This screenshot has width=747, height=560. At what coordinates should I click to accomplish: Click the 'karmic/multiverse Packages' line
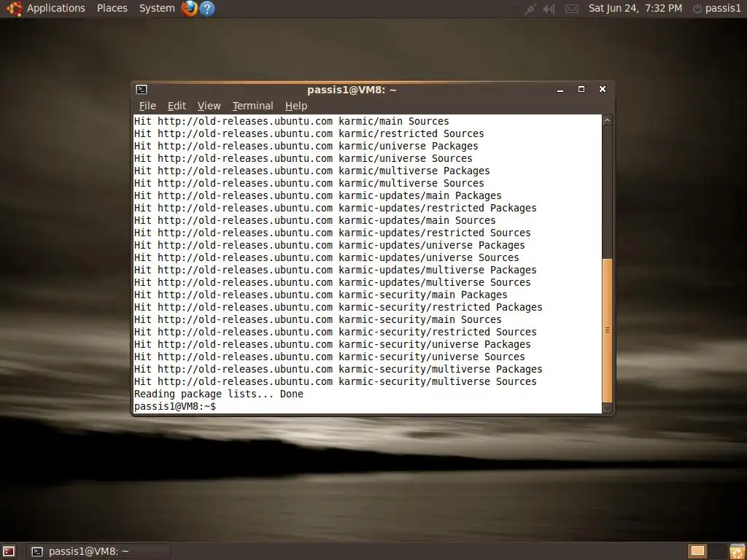point(311,171)
